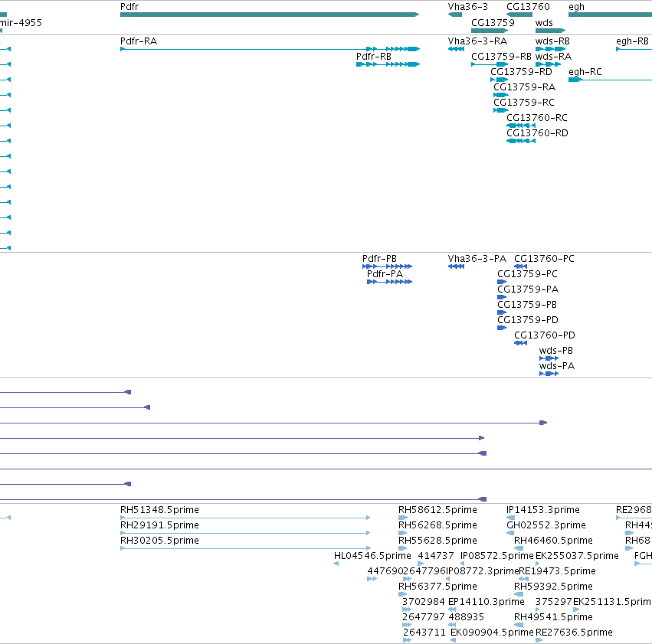Click the RH49541.5prime EST label
The height and width of the screenshot is (644, 652).
click(553, 617)
